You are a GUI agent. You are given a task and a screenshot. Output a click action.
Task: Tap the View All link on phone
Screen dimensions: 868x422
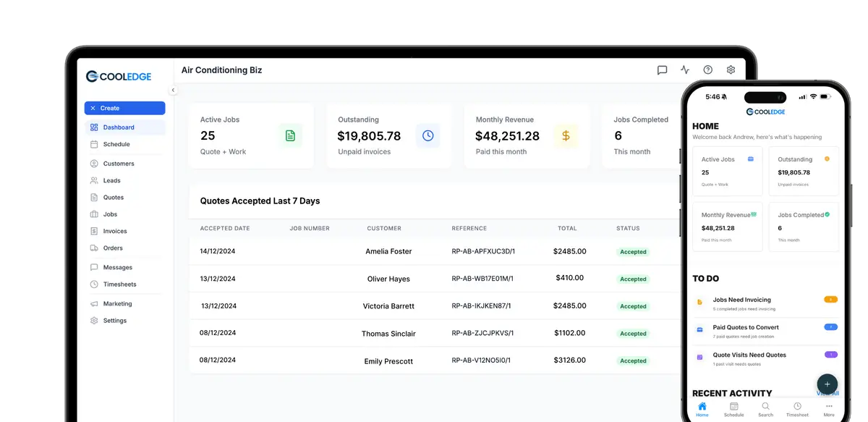pos(828,393)
